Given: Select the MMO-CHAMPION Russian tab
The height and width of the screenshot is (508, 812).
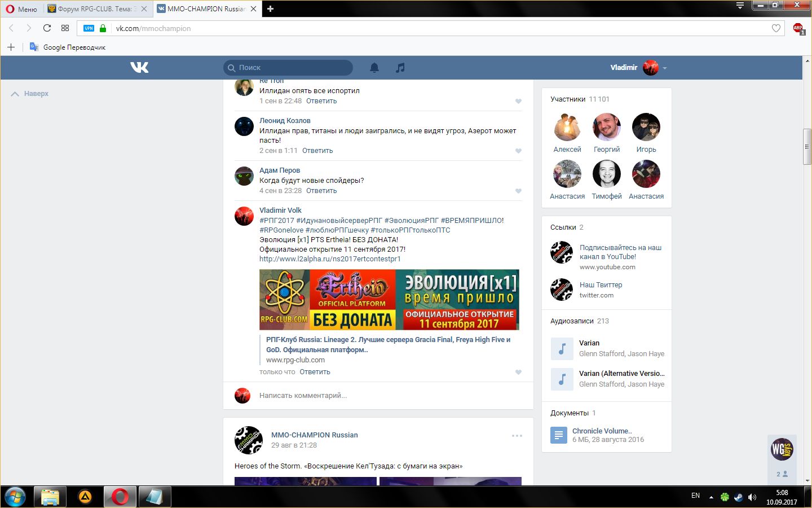Looking at the screenshot, I should click(206, 9).
